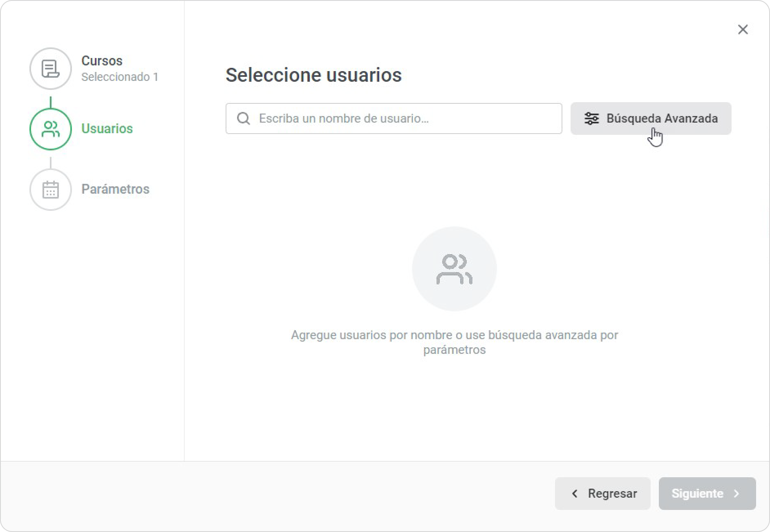Go to the Parámetros step label

[x=115, y=189]
